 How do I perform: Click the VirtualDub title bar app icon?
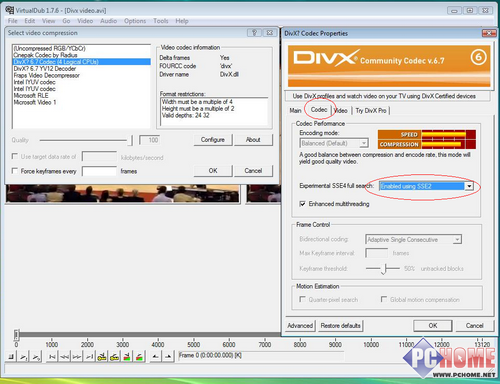[x=10, y=10]
